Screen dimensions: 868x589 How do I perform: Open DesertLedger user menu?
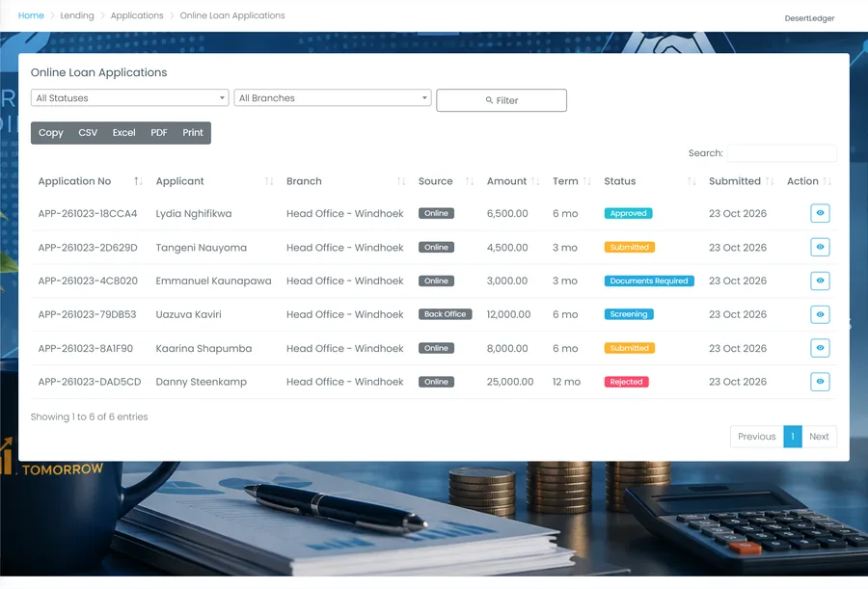(809, 18)
